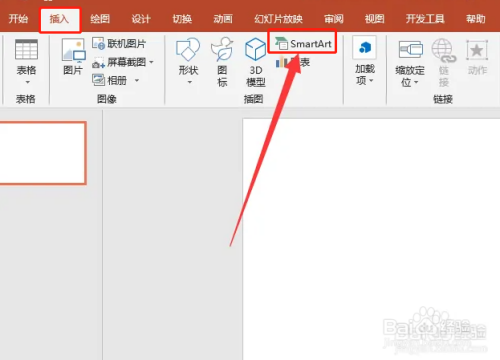Go to the 切换 tab

tap(182, 19)
